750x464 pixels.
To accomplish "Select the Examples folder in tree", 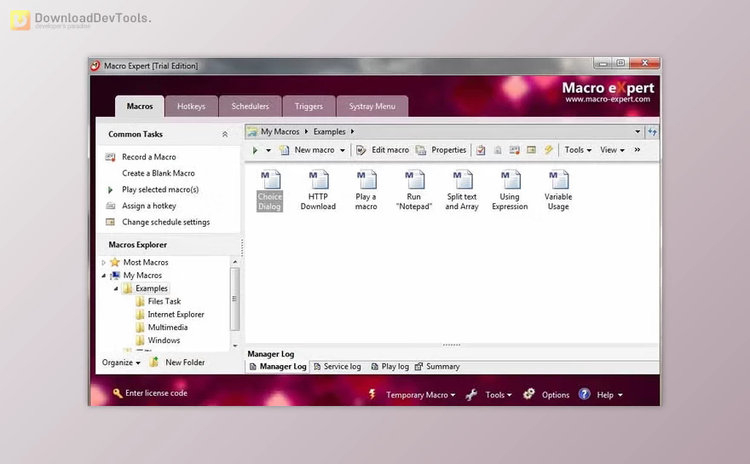I will coord(151,288).
